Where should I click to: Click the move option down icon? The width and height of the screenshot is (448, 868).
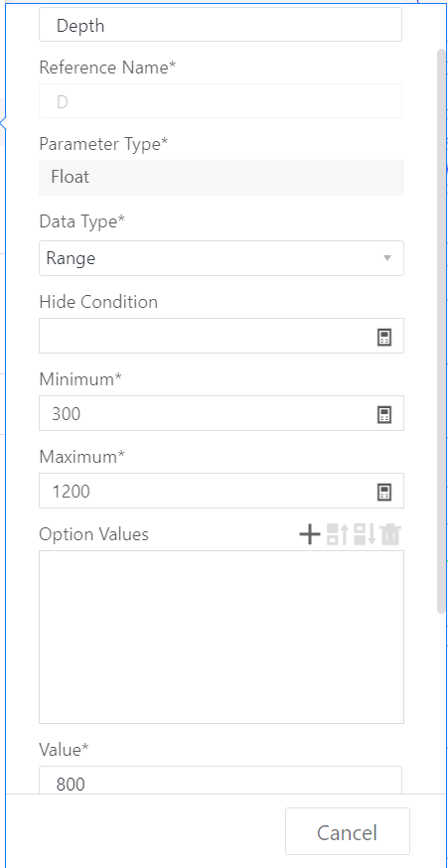[x=365, y=534]
